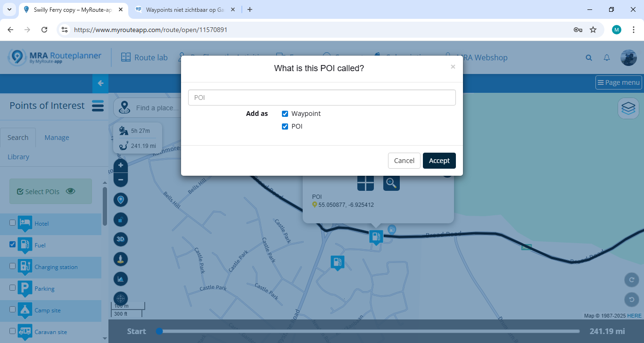The width and height of the screenshot is (644, 343).
Task: Click the Cancel button
Action: (404, 161)
